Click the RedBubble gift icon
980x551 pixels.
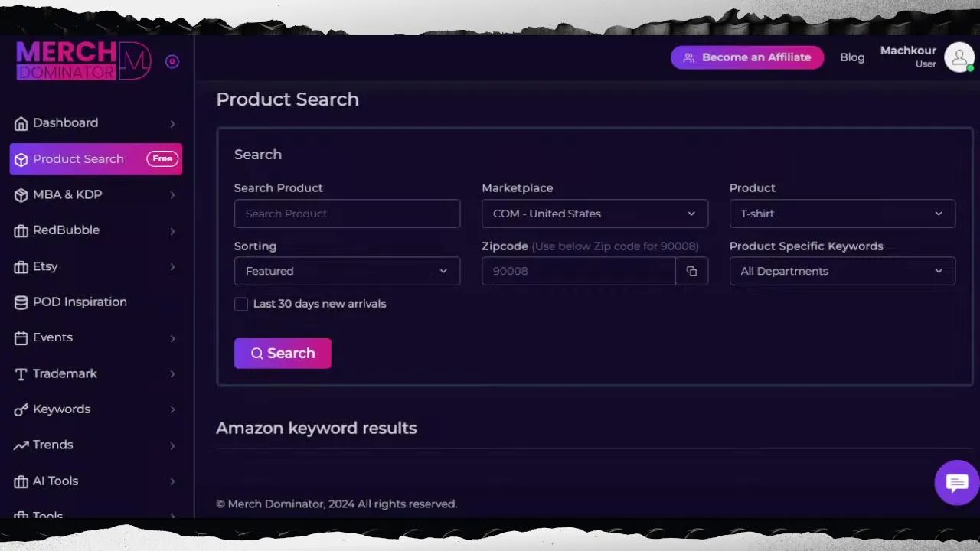click(x=21, y=230)
